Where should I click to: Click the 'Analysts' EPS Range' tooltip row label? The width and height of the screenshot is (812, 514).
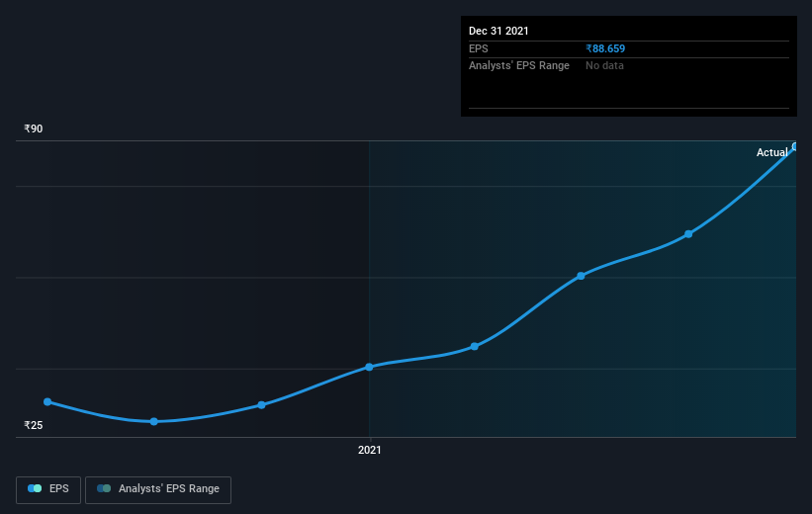pyautogui.click(x=519, y=66)
